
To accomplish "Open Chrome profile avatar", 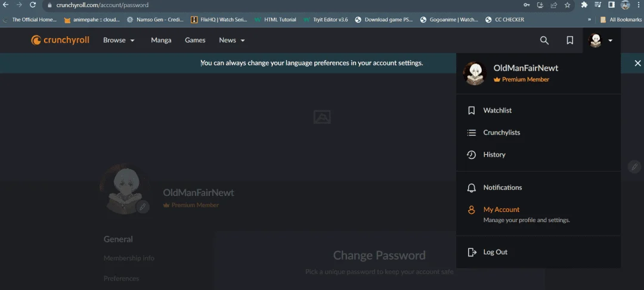I will coord(625,5).
